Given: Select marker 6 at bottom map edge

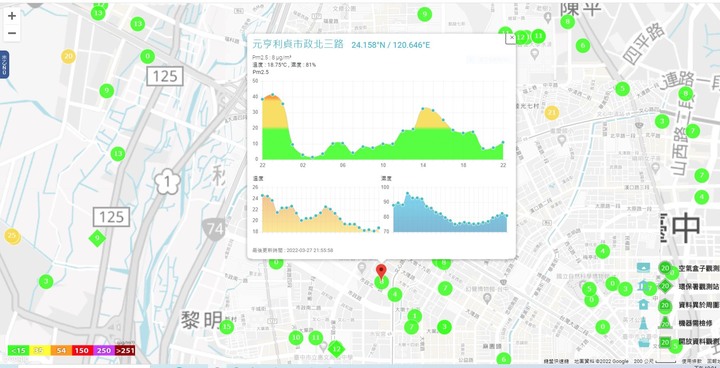Looking at the screenshot, I should pos(504,359).
